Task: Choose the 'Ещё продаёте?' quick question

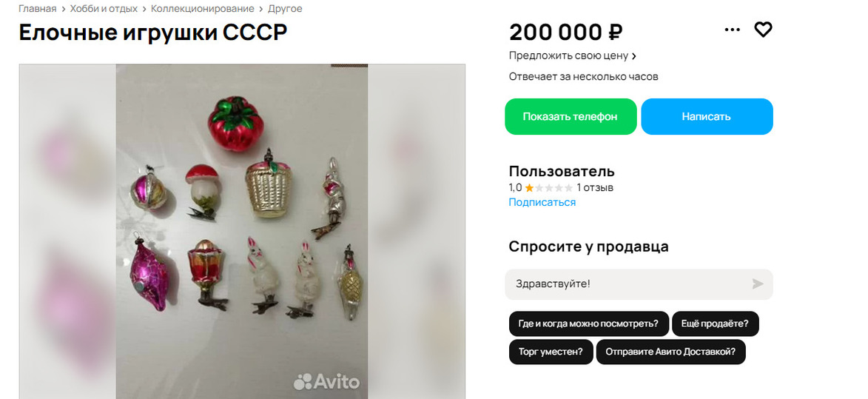Action: tap(716, 323)
